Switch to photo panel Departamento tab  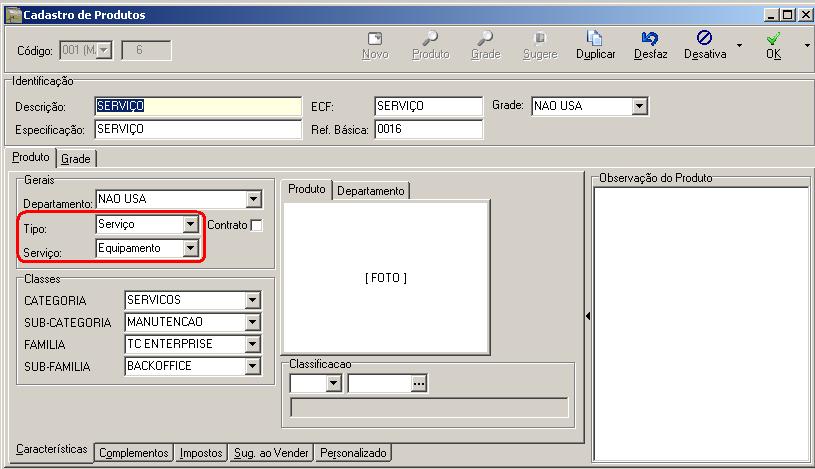[371, 191]
